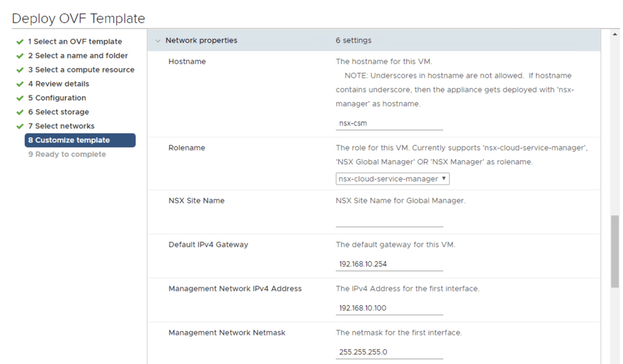The image size is (623, 364).
Task: Click the vertical scrollbar thumb
Action: tap(614, 251)
